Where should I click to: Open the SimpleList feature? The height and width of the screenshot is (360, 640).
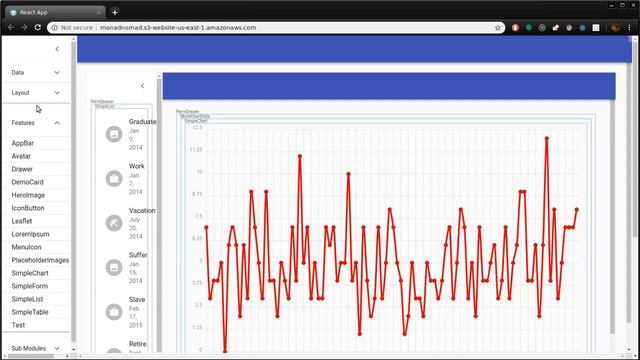click(27, 299)
